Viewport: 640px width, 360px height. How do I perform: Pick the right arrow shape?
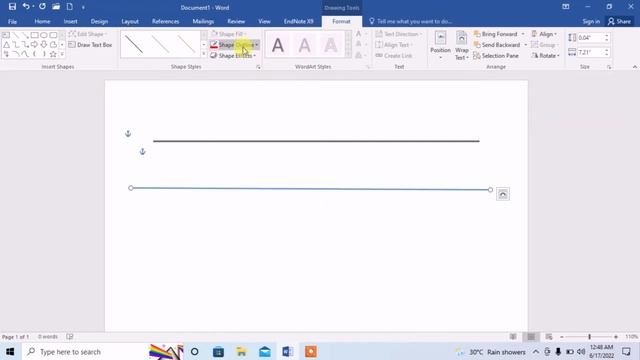pos(34,44)
